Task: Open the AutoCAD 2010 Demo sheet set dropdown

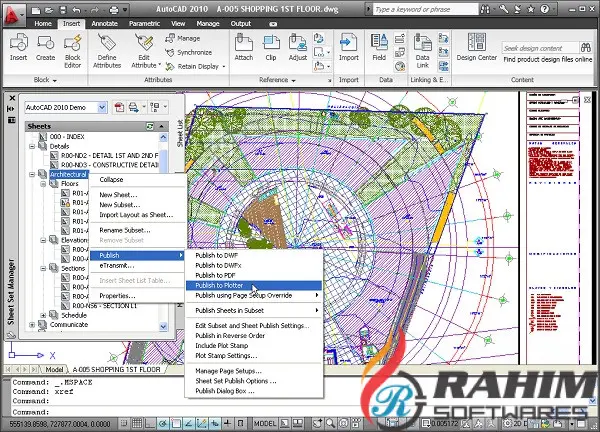Action: point(102,108)
